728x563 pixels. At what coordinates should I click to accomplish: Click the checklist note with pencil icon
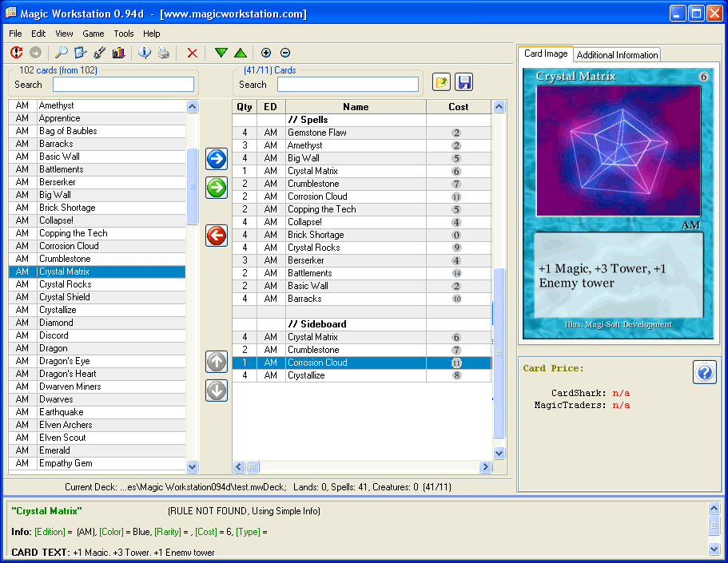coord(81,53)
